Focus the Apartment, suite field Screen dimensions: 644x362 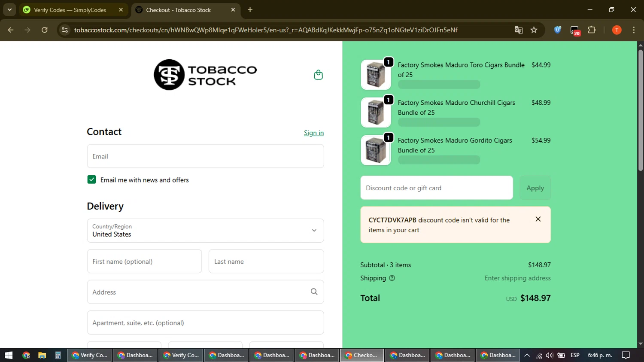point(205,322)
